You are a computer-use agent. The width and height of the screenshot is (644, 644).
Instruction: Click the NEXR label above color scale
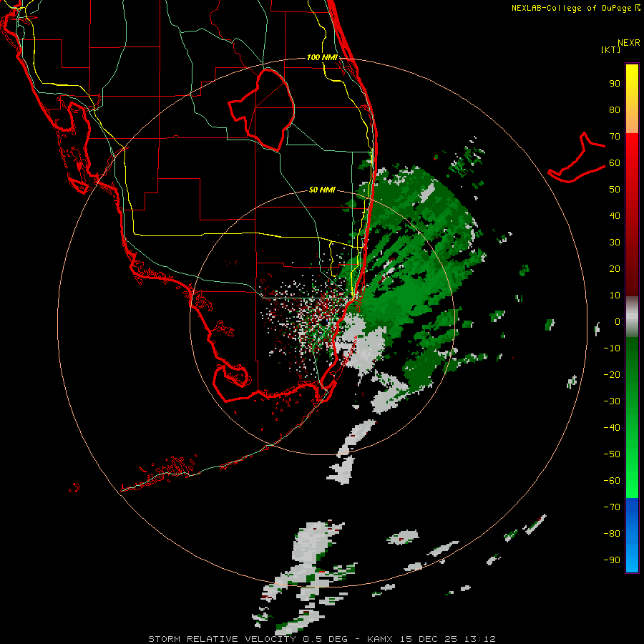click(629, 43)
